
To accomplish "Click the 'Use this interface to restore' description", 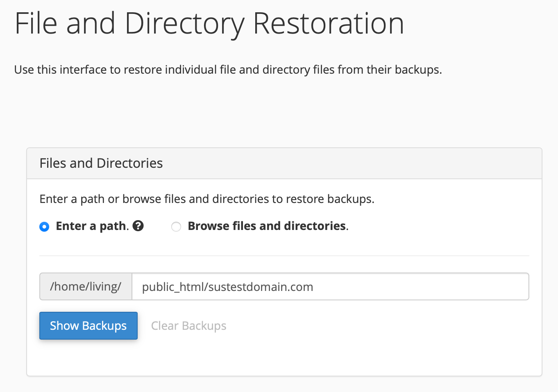I will click(228, 70).
